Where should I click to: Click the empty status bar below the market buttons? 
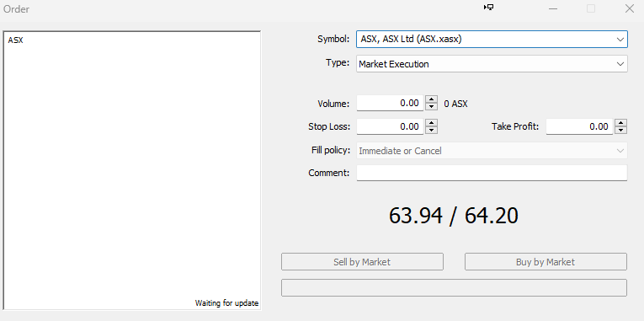point(454,287)
